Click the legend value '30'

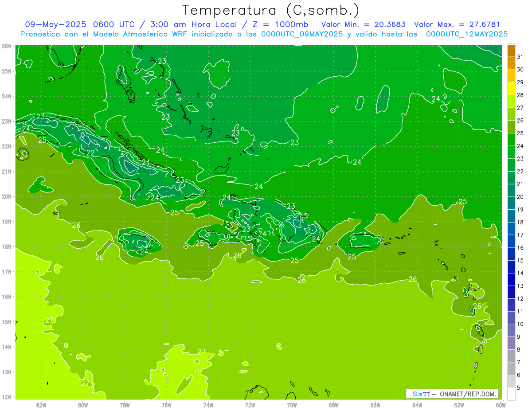(520, 70)
